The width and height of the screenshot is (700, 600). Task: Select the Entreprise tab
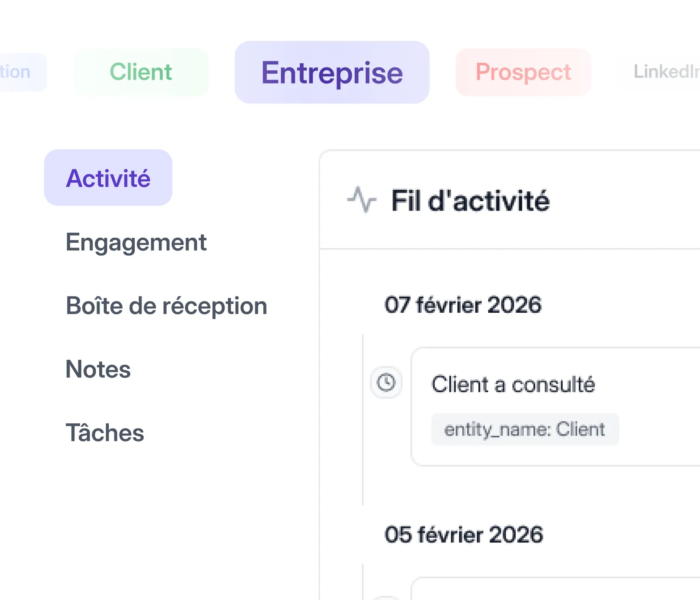(332, 72)
